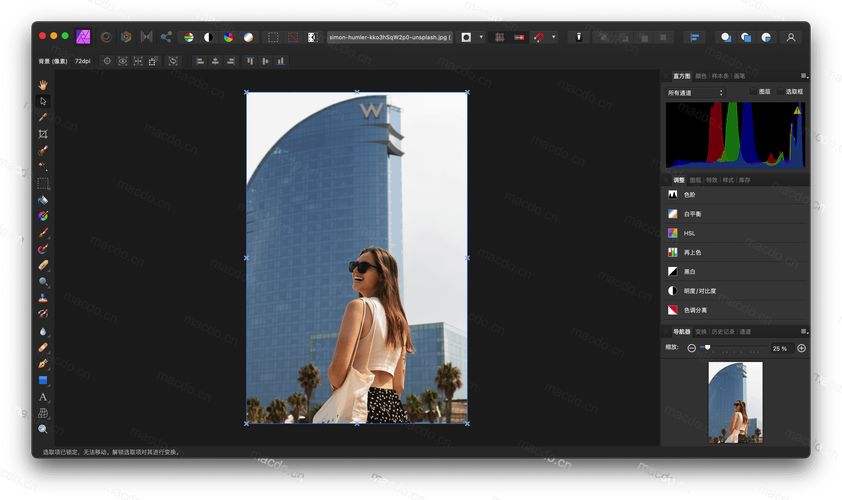Click the Auto White Balance toolbar icon
Viewport: 842px width, 500px height.
248,37
